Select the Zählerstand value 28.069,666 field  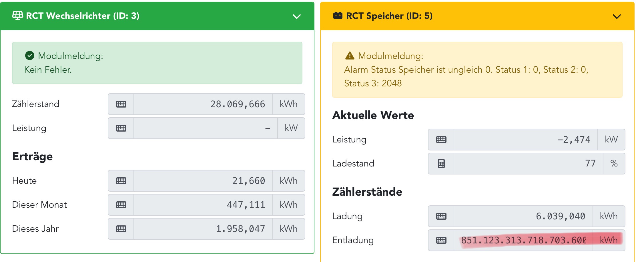click(203, 104)
